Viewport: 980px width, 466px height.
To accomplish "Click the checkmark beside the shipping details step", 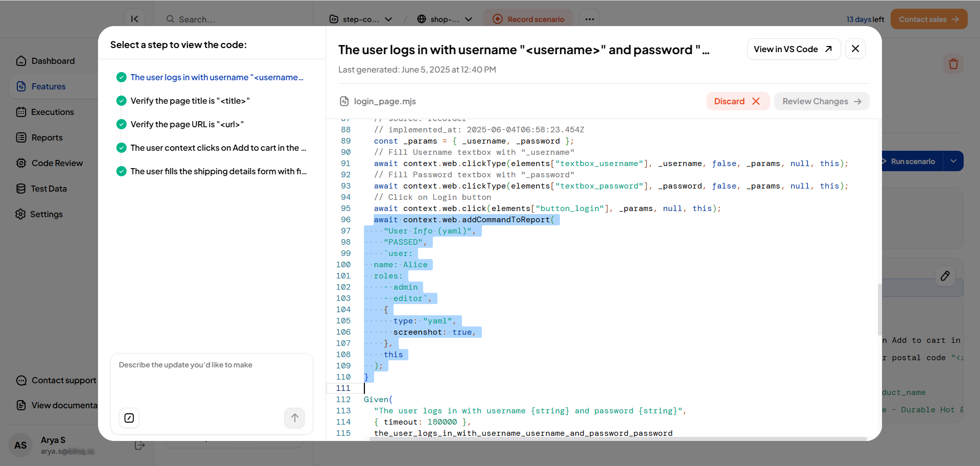I will [121, 171].
